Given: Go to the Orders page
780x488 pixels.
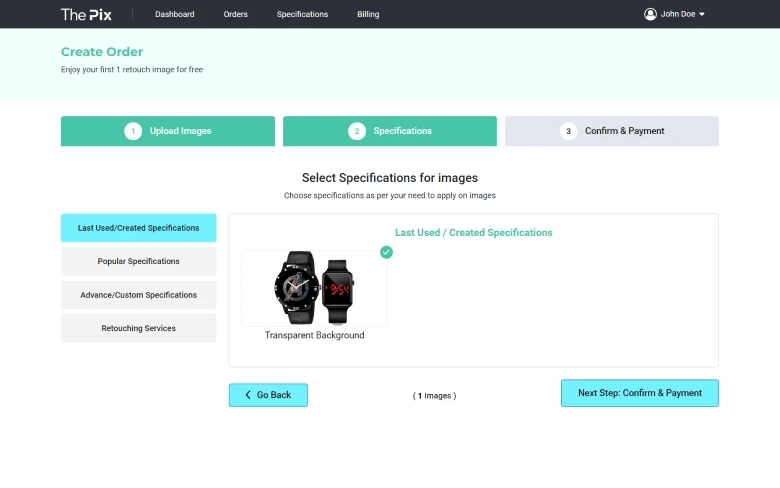Looking at the screenshot, I should click(235, 14).
